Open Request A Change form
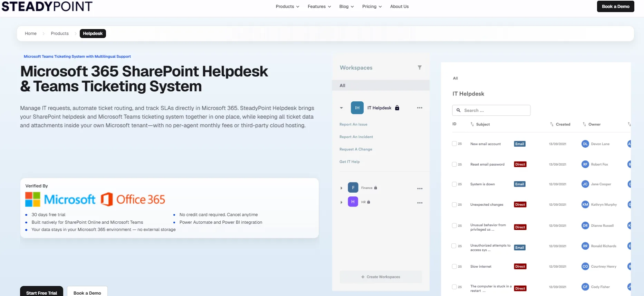Image resolution: width=644 pixels, height=296 pixels. [x=356, y=149]
